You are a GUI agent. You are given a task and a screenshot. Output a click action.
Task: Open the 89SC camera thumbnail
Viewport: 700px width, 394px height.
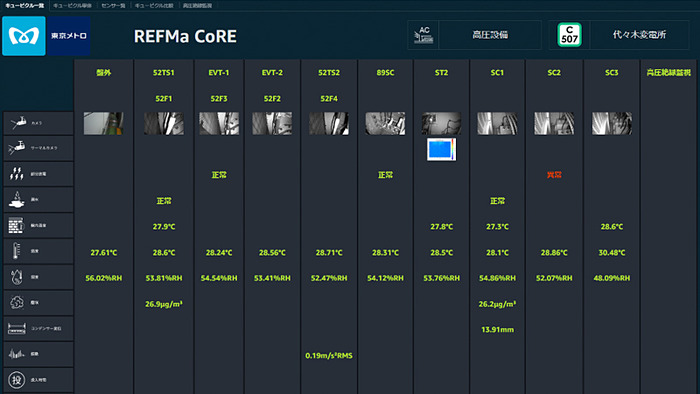pyautogui.click(x=385, y=123)
